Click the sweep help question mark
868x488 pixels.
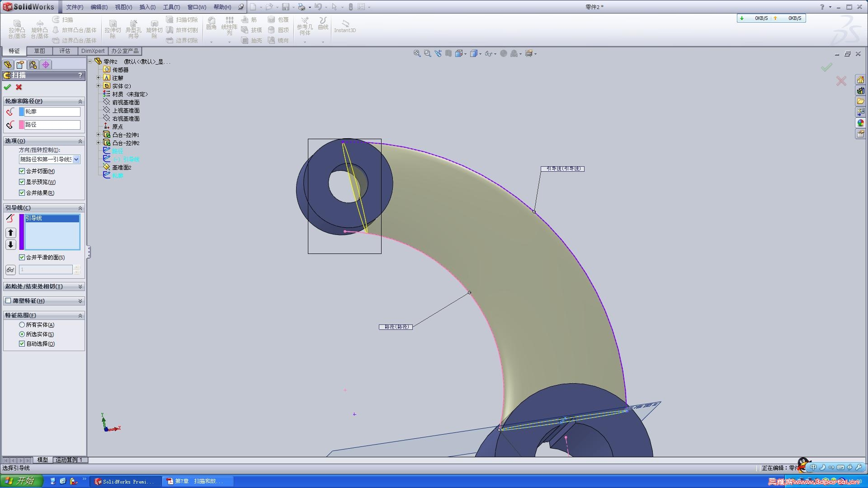click(x=80, y=75)
